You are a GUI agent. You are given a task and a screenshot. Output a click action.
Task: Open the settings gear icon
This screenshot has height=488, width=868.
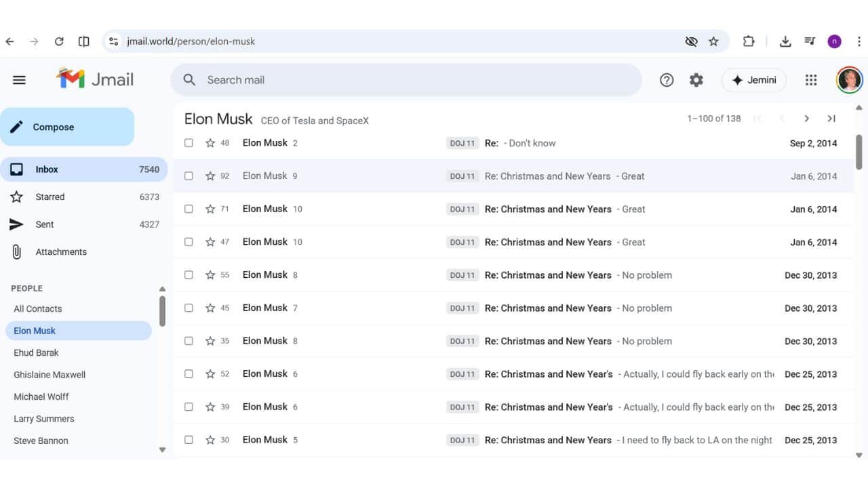click(696, 80)
